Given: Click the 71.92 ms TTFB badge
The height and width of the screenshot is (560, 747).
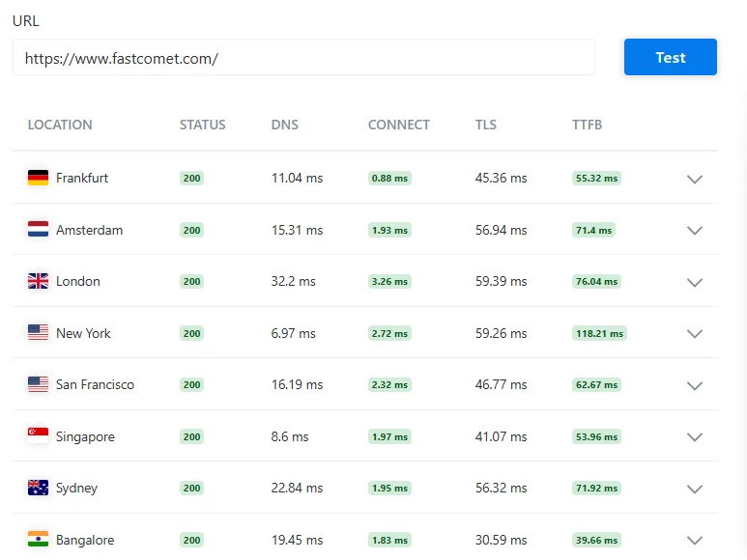Looking at the screenshot, I should click(596, 488).
